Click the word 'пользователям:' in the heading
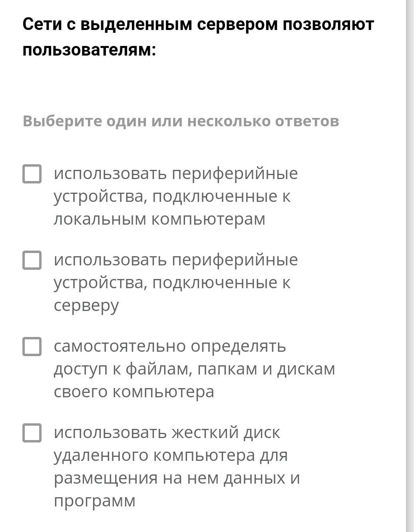 (x=89, y=50)
